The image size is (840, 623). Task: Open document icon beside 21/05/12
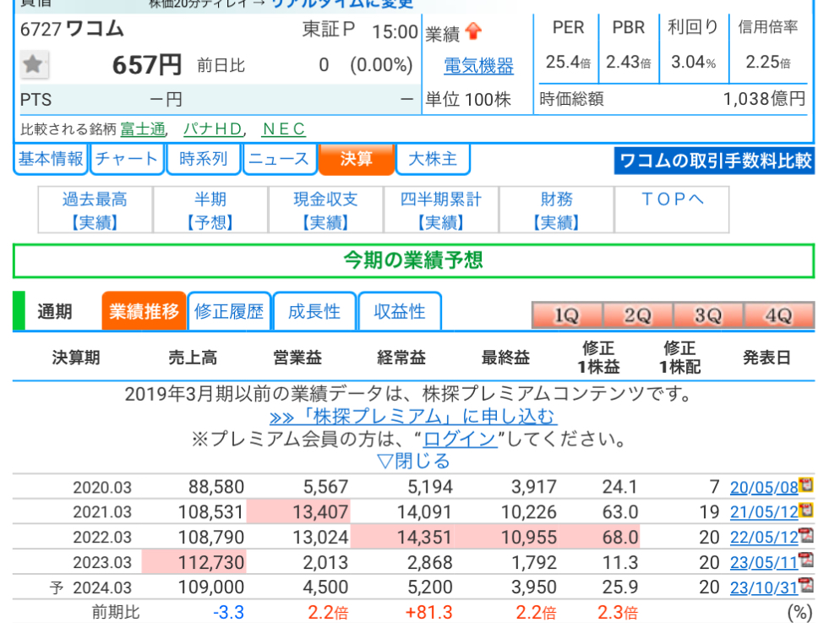[x=806, y=510]
